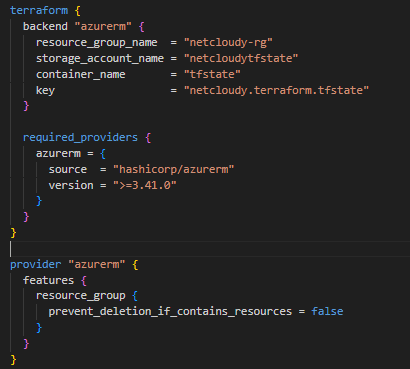This screenshot has width=410, height=369.
Task: Click the container_name attribute
Action: point(81,74)
